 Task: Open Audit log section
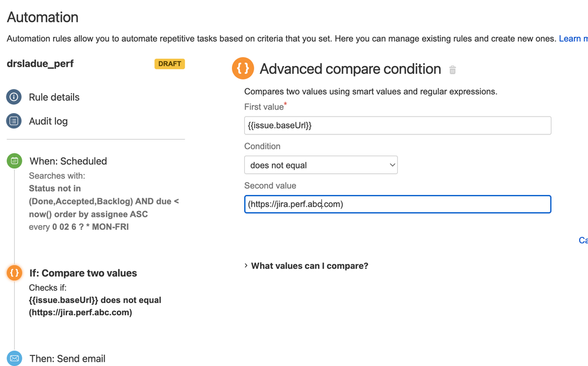[x=48, y=121]
